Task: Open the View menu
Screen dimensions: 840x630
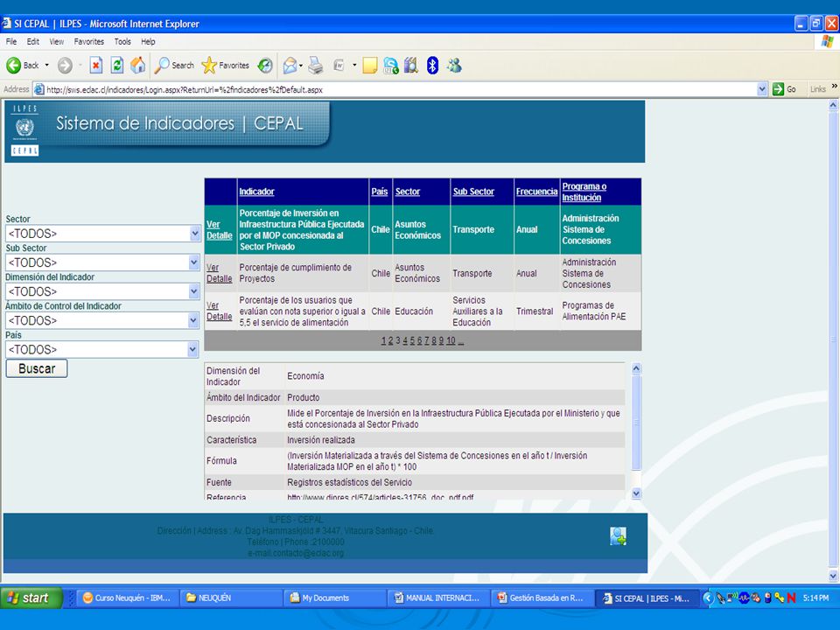Action: (x=57, y=42)
